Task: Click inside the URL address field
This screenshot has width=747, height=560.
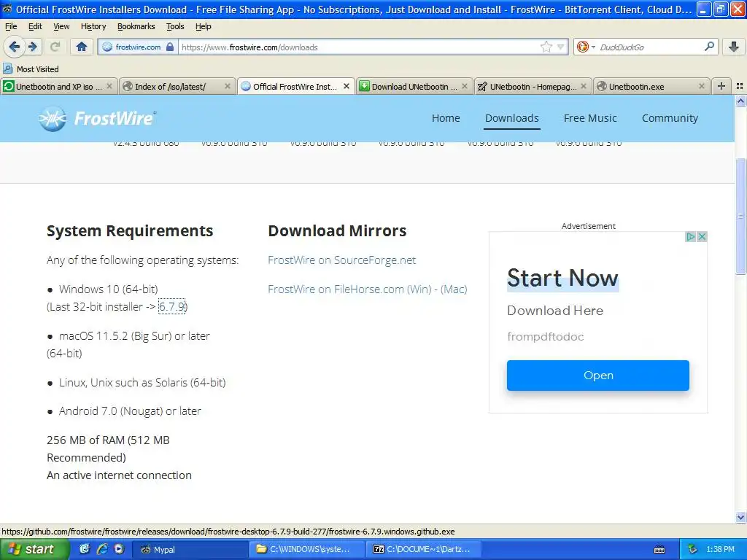Action: (x=359, y=47)
